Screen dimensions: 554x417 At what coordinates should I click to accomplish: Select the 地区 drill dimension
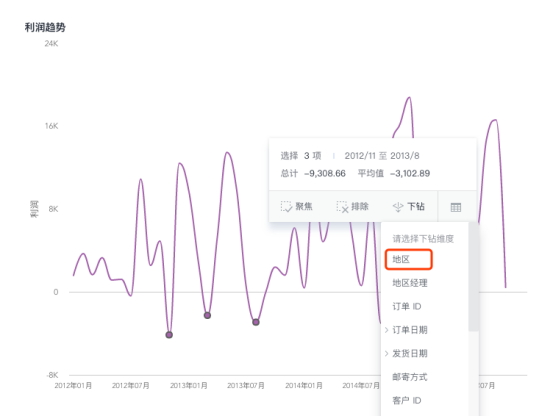coord(408,259)
